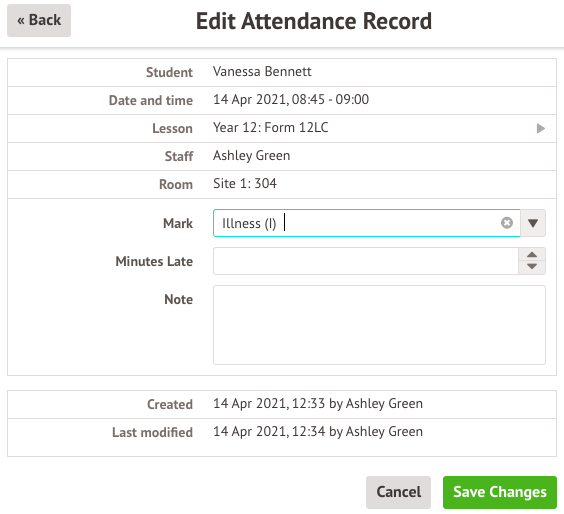564x514 pixels.
Task: Open the Year 12: Form 12LC lesson row
Action: [x=282, y=128]
